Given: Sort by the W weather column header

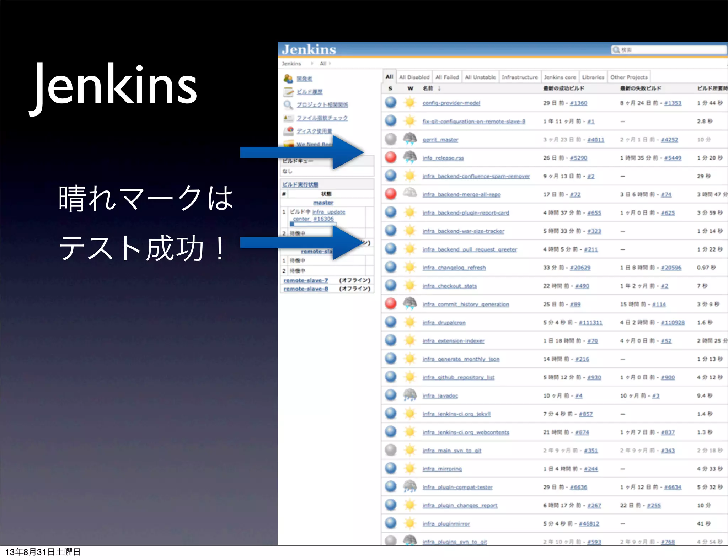Looking at the screenshot, I should (x=410, y=88).
